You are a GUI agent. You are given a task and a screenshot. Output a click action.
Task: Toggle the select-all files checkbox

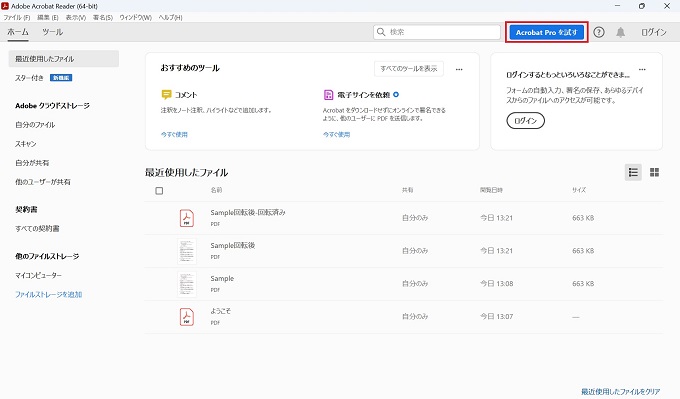tap(159, 191)
